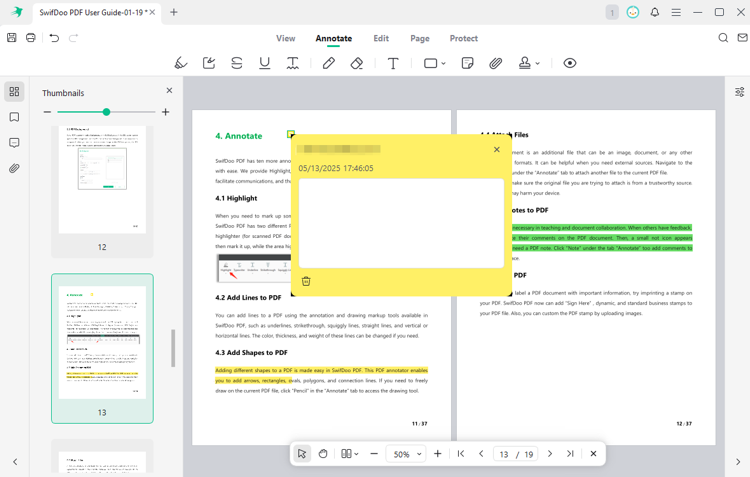The height and width of the screenshot is (477, 750).
Task: Print the document with the printer icon
Action: 31,37
